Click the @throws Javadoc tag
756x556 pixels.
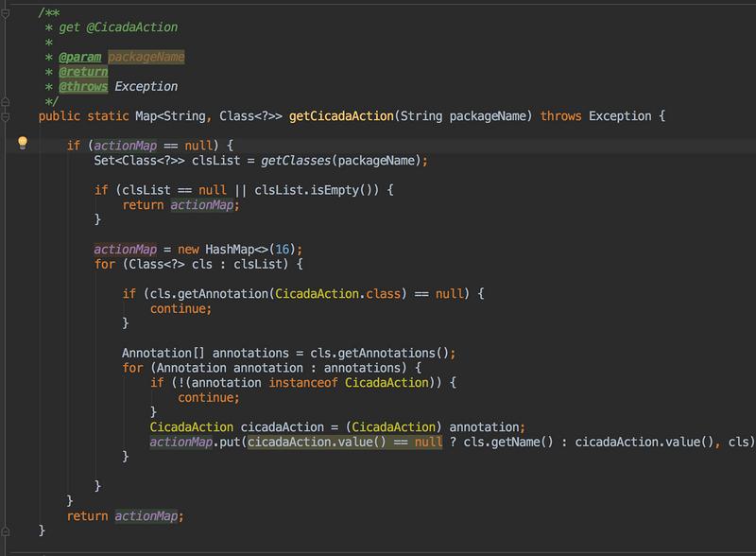(x=83, y=87)
